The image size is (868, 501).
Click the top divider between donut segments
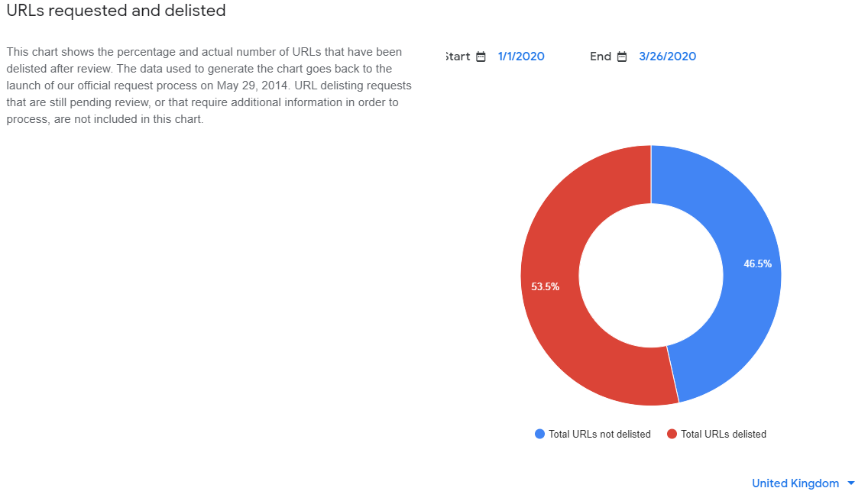click(651, 174)
